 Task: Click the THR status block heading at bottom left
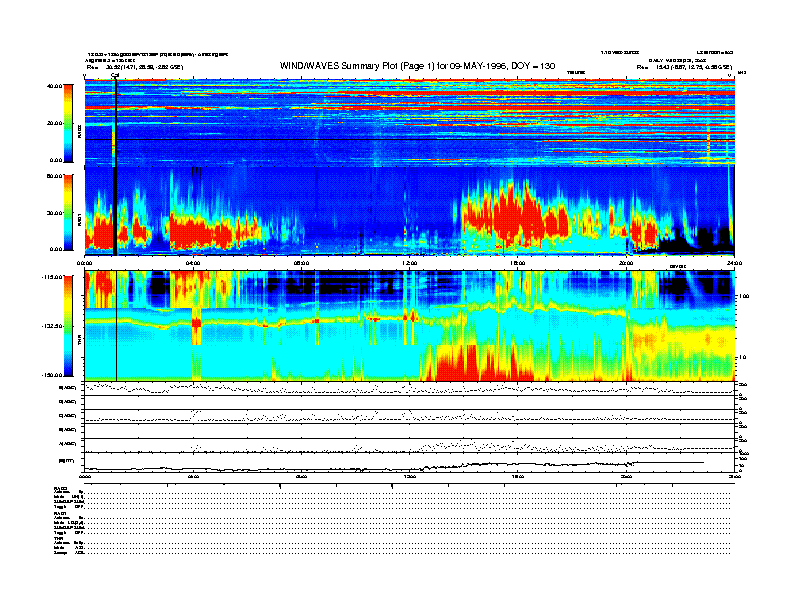tap(58, 538)
